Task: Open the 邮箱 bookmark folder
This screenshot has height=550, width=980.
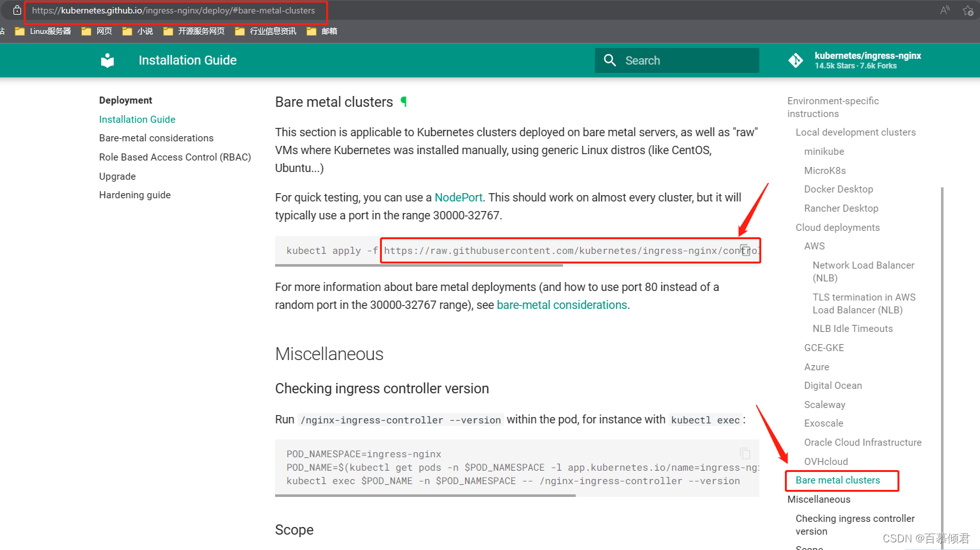Action: click(x=322, y=31)
